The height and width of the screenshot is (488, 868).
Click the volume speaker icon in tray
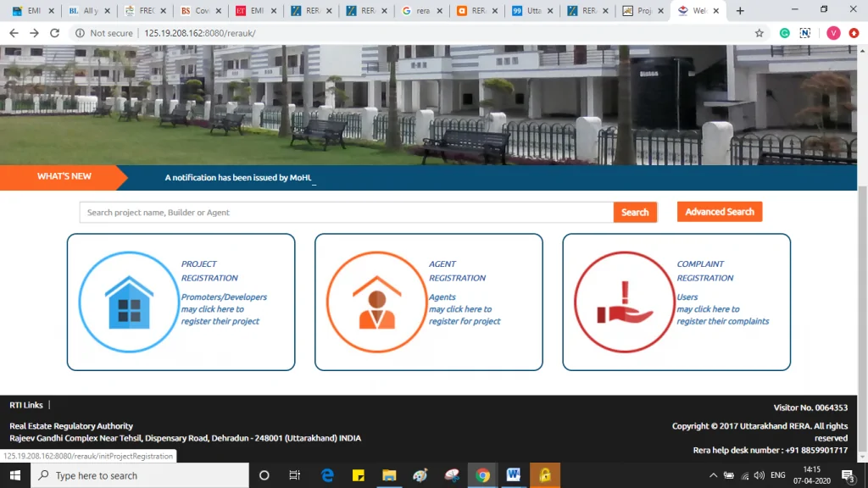tap(759, 475)
